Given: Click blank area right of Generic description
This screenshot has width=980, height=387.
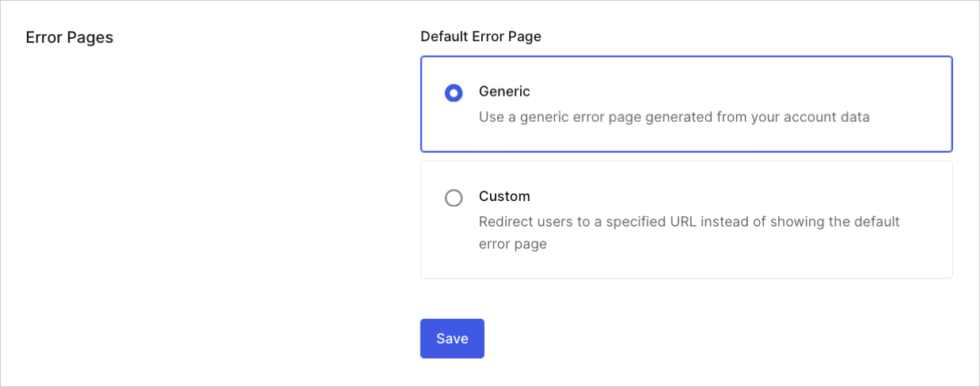Looking at the screenshot, I should click(x=910, y=117).
